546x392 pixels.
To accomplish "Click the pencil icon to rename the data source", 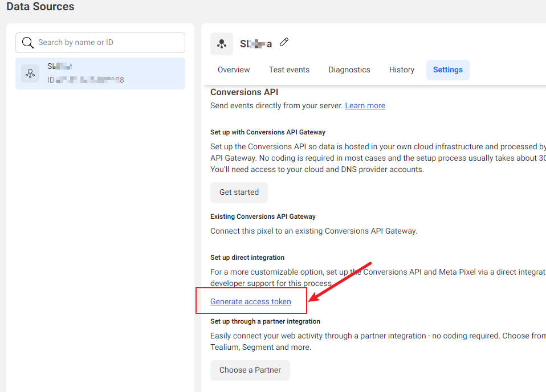I will pyautogui.click(x=284, y=43).
